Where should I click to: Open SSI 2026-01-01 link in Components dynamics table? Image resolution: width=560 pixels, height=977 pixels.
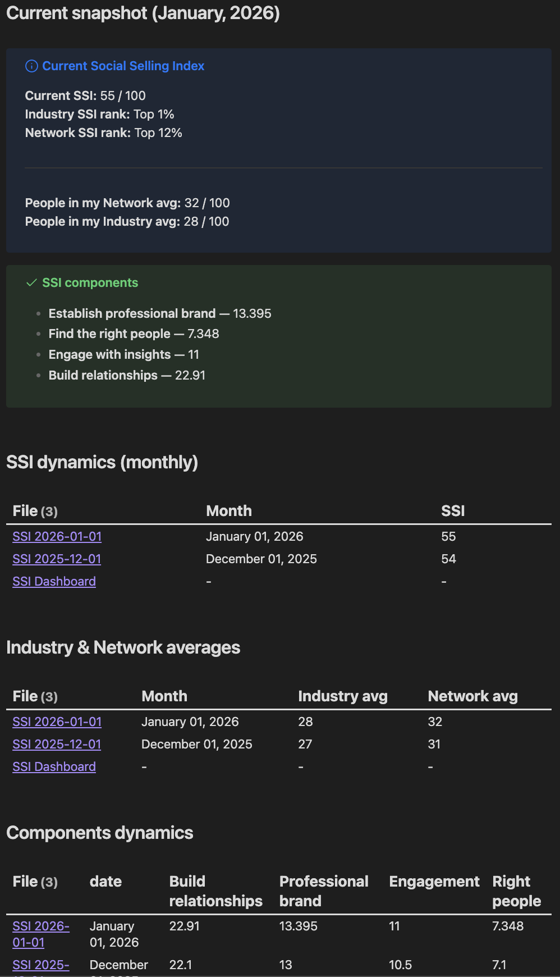click(x=40, y=934)
